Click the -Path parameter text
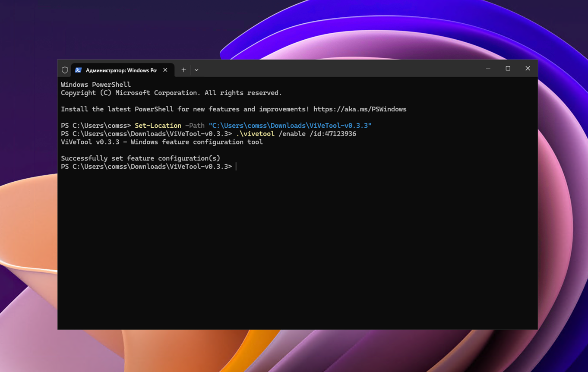Viewport: 588px width, 372px height. click(195, 126)
